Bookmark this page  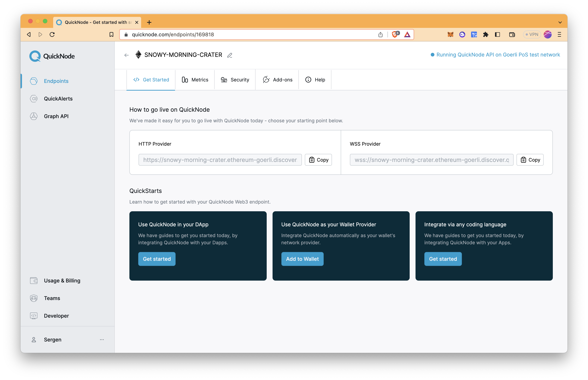coord(111,34)
